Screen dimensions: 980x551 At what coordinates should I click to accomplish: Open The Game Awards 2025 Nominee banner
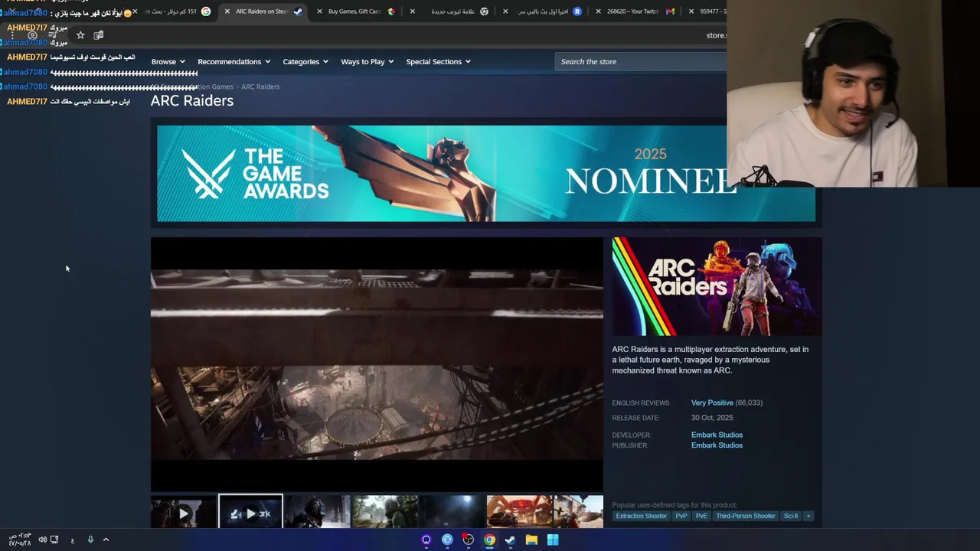tap(486, 174)
